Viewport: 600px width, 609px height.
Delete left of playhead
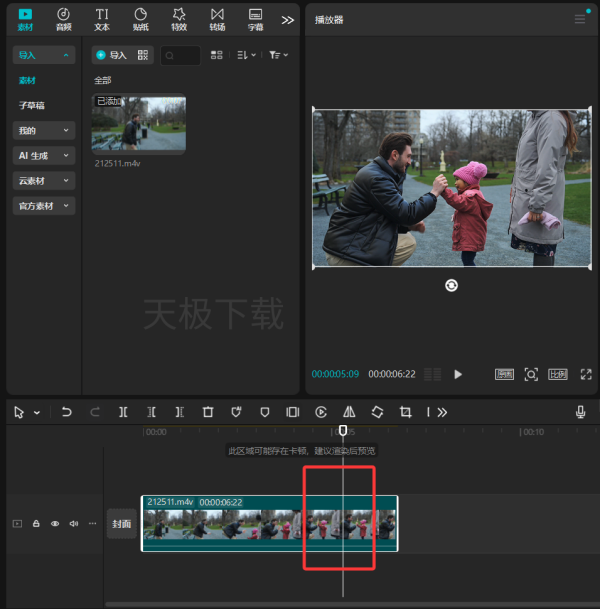pos(151,412)
